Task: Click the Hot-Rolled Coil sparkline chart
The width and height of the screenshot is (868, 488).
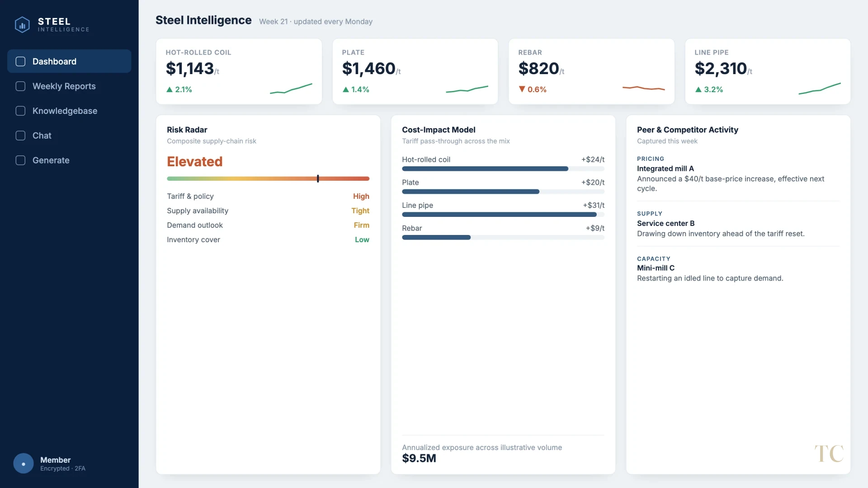Action: tap(291, 89)
